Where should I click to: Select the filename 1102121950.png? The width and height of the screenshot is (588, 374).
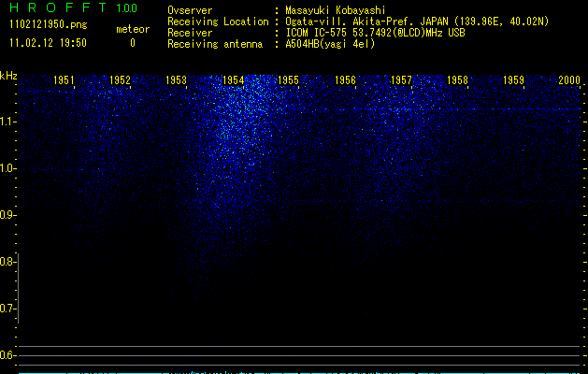(x=49, y=25)
